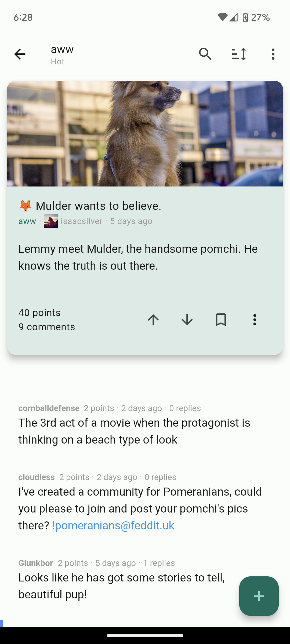Open the top bar overflow menu
The height and width of the screenshot is (644, 290).
(x=273, y=54)
